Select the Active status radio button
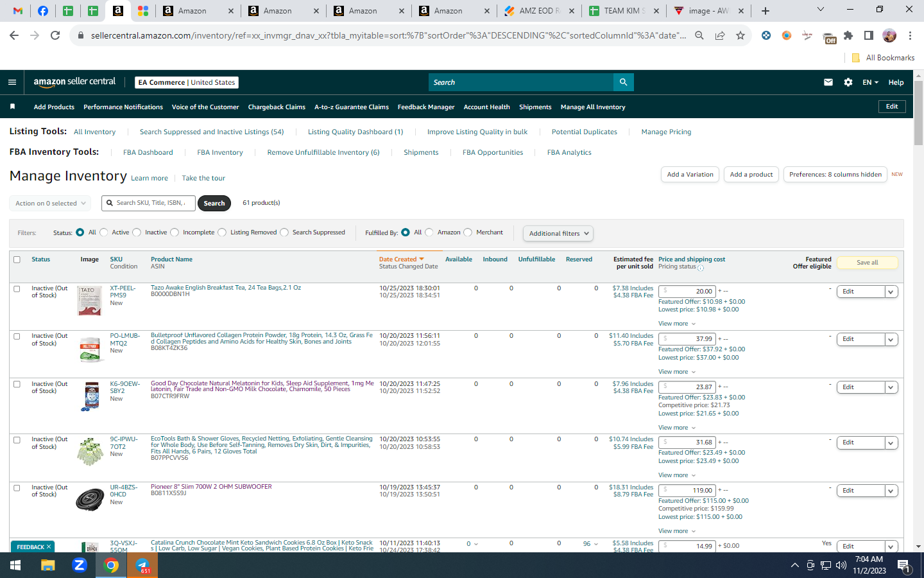 [104, 232]
